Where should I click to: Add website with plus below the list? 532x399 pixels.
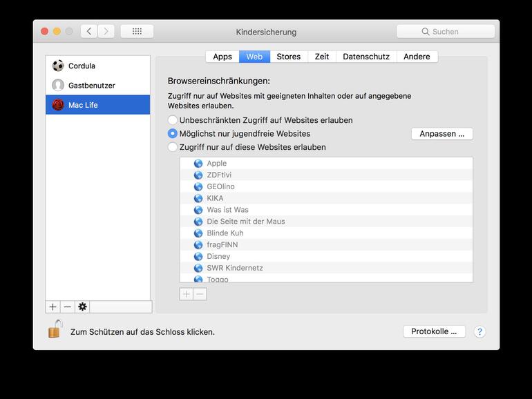click(187, 294)
